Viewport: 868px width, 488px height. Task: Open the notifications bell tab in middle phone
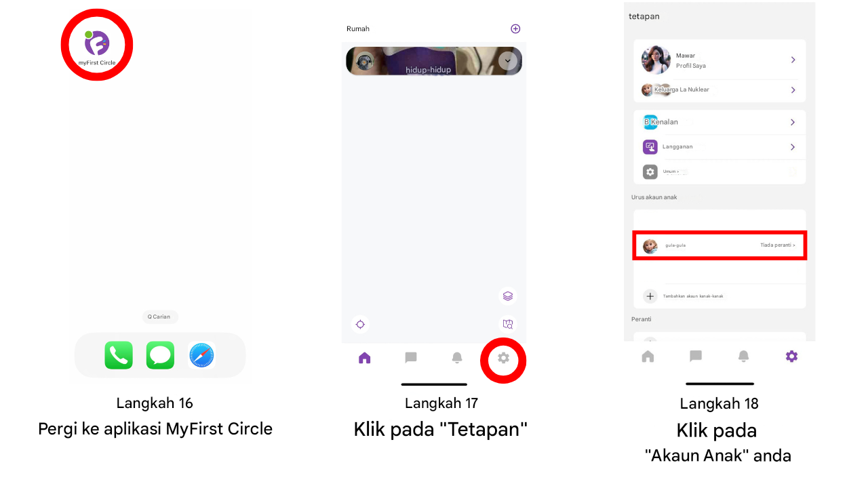coord(457,358)
